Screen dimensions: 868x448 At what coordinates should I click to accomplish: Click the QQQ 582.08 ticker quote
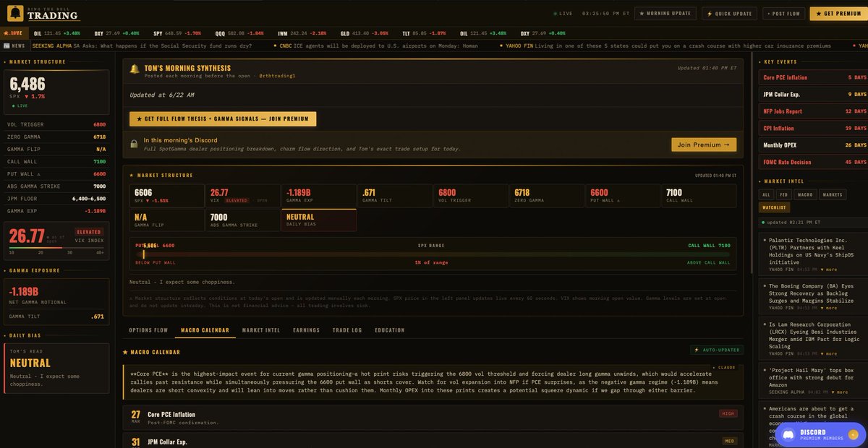pyautogui.click(x=239, y=33)
